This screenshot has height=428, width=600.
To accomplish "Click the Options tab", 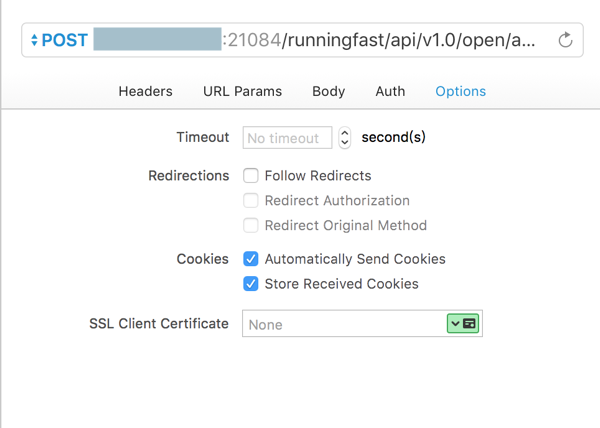I will point(460,91).
